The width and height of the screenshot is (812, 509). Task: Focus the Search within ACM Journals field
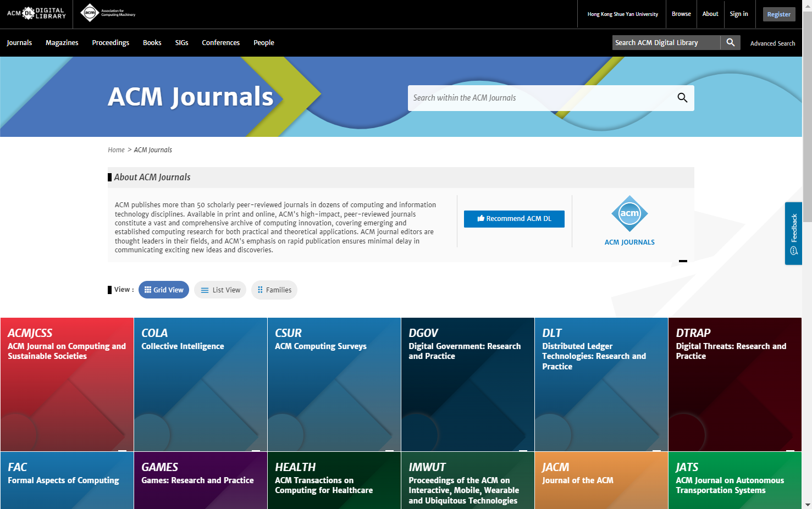pos(539,98)
